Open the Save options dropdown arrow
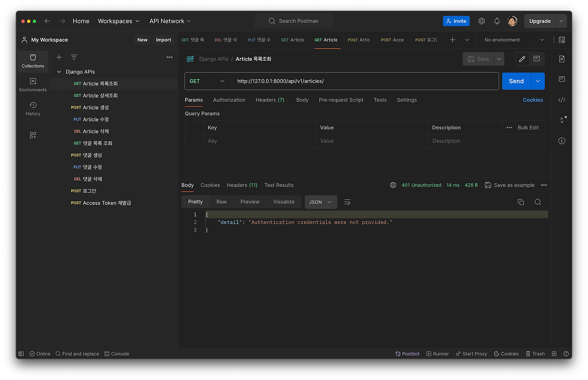588x380 pixels. pos(499,59)
